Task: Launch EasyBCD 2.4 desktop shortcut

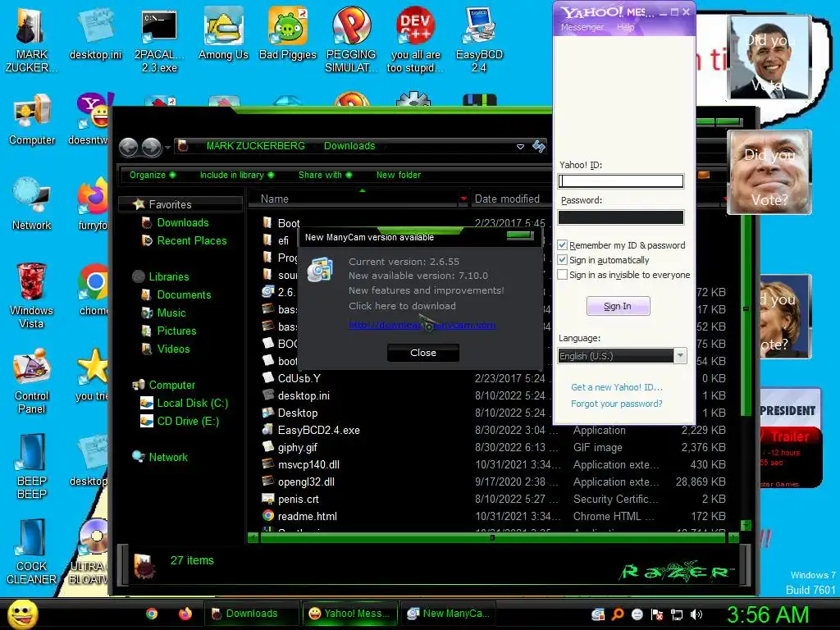Action: click(479, 40)
